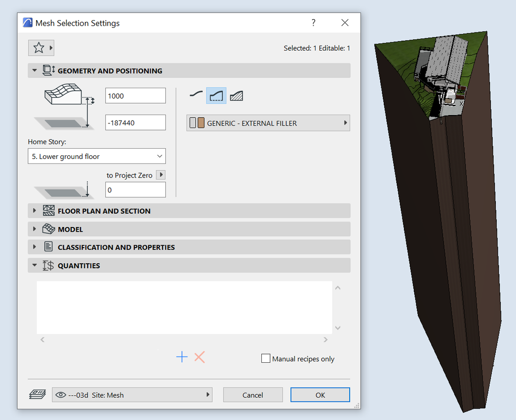Image resolution: width=516 pixels, height=420 pixels.
Task: Collapse the Geometry and Positioning panel
Action: pyautogui.click(x=34, y=70)
